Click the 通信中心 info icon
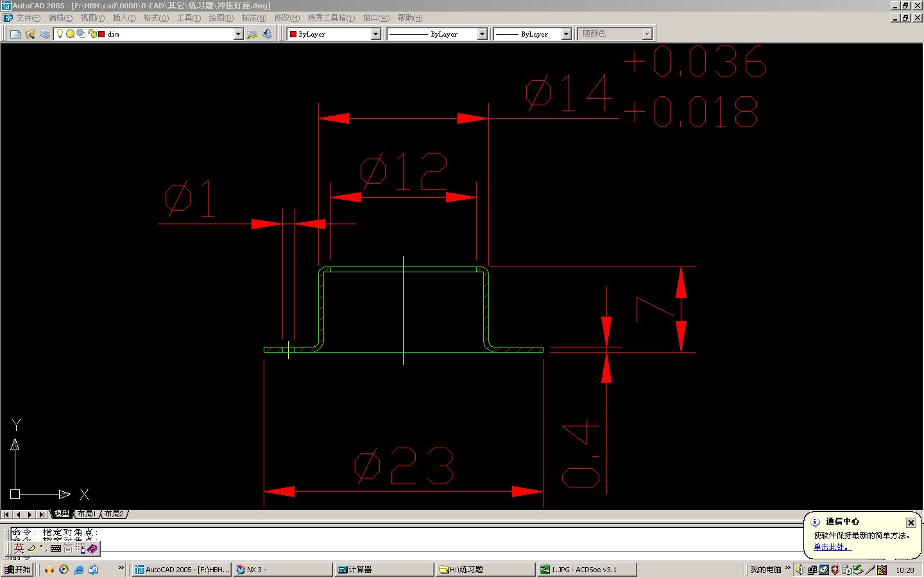The width and height of the screenshot is (924, 578). pos(815,522)
